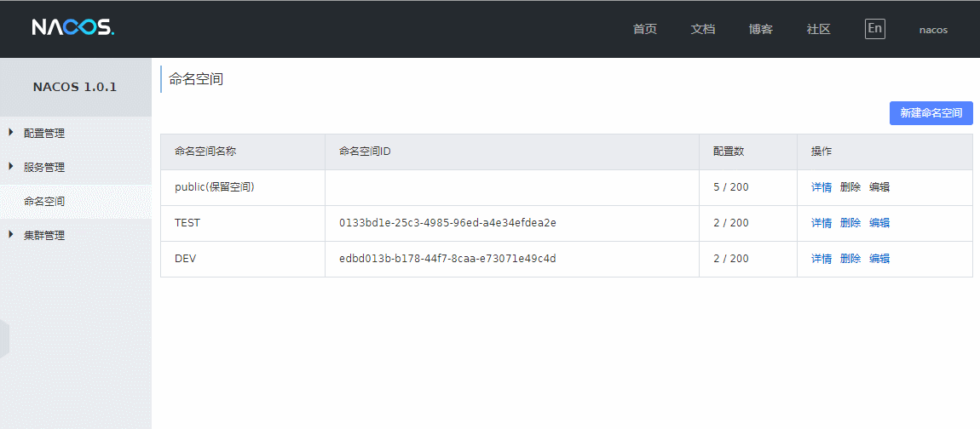This screenshot has width=980, height=429.
Task: Click the 新建命名空间 button
Action: click(931, 113)
